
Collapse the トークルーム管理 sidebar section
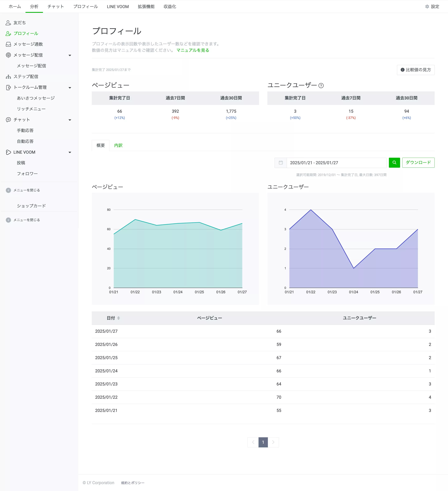pyautogui.click(x=70, y=88)
